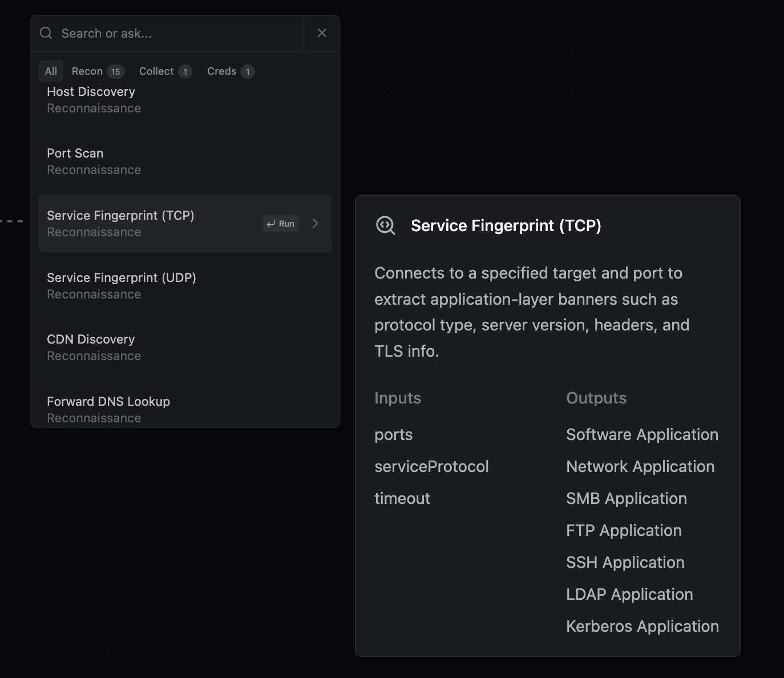Choose the Port Scan action
Image resolution: width=784 pixels, height=678 pixels.
click(x=75, y=162)
